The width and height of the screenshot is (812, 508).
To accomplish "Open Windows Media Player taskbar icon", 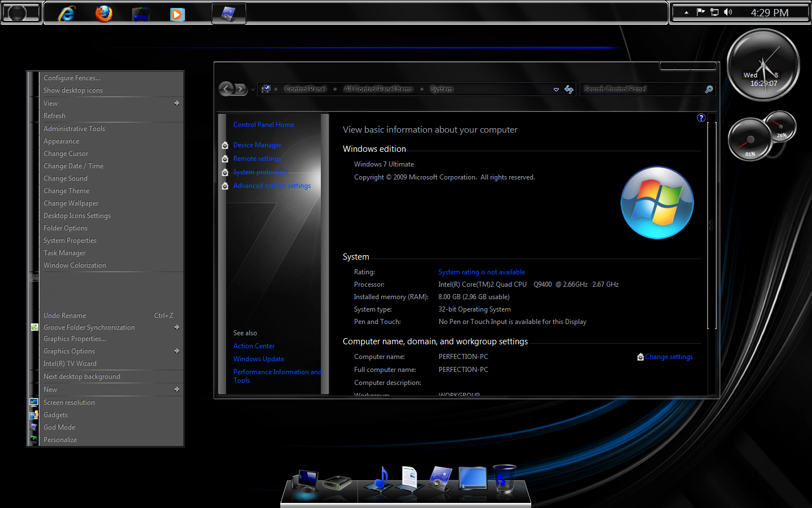I will coord(177,14).
